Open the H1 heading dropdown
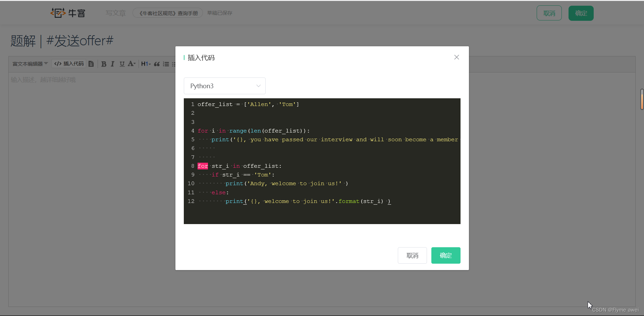Image resolution: width=644 pixels, height=316 pixels. click(146, 64)
